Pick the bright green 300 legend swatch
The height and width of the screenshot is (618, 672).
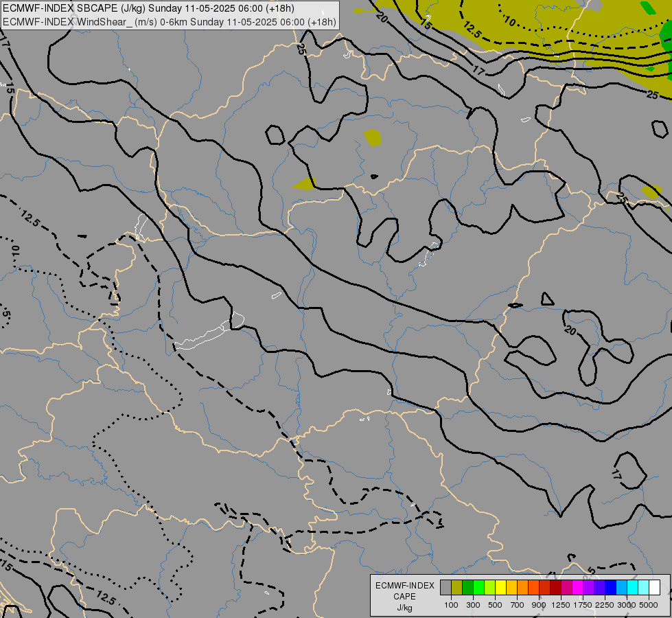point(478,587)
